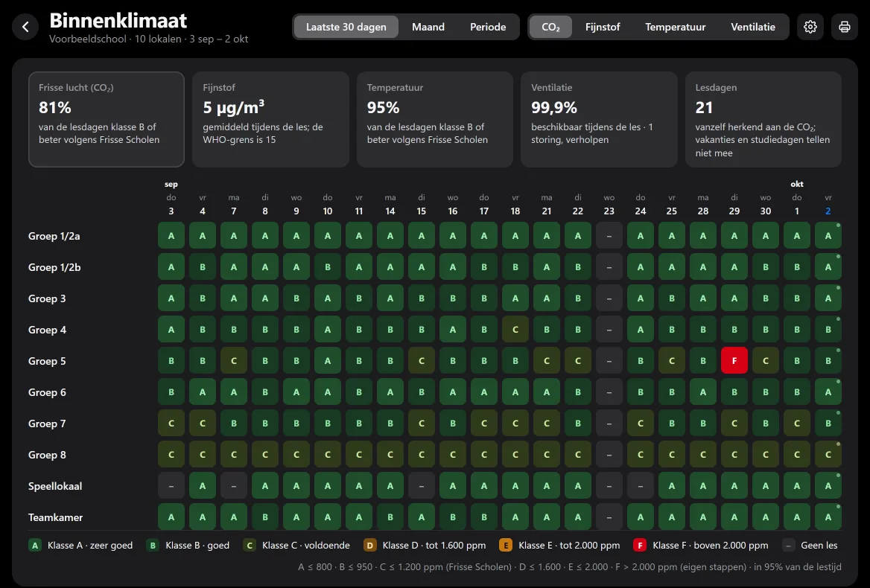Select the Groep 1/2a row label

pos(54,236)
